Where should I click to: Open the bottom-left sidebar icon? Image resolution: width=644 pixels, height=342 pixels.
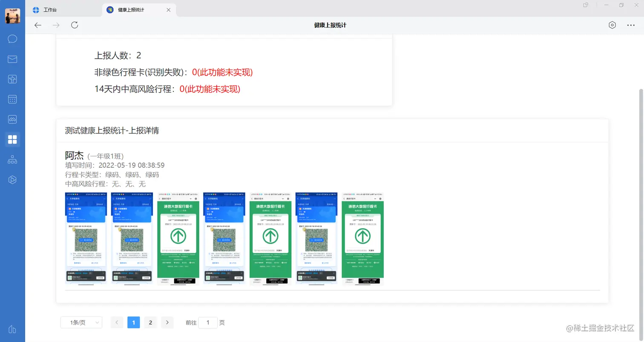tap(12, 329)
